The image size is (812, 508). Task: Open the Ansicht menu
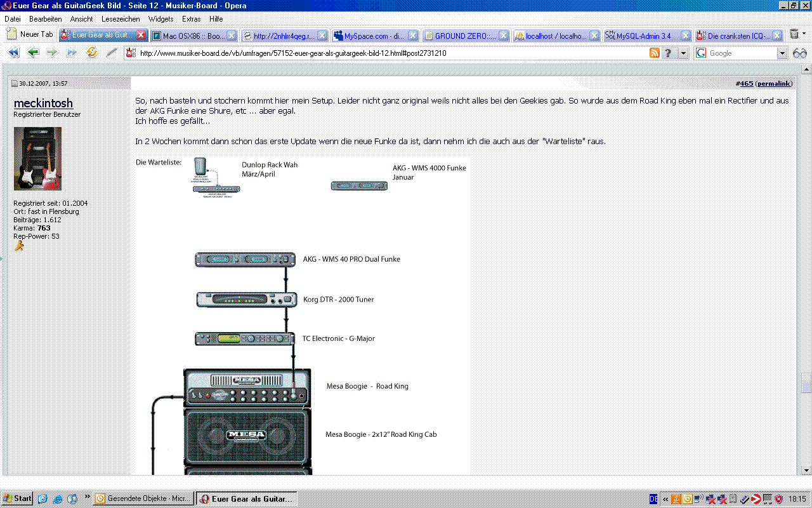click(81, 19)
